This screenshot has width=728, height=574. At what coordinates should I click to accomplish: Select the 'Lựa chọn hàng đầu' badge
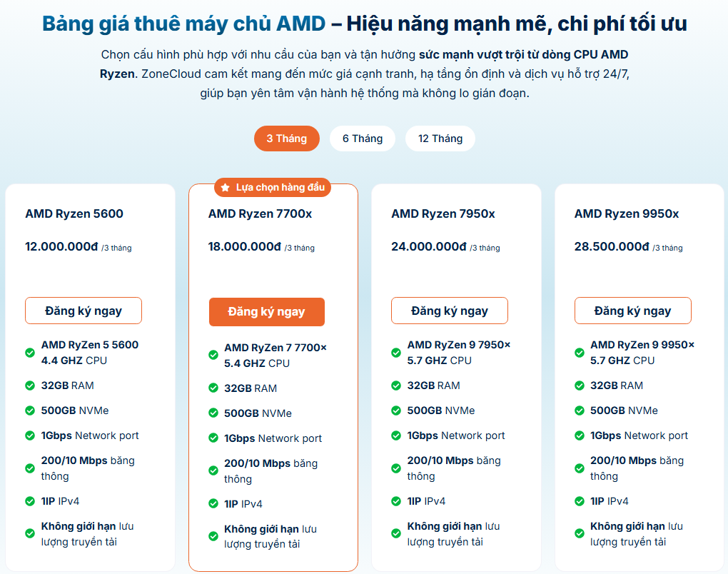(x=273, y=187)
